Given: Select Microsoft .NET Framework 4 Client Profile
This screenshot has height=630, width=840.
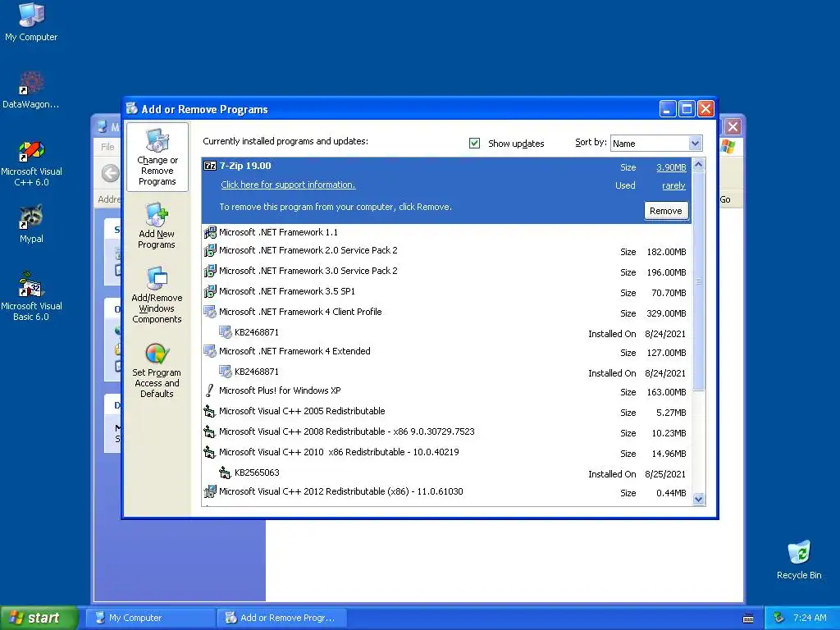Looking at the screenshot, I should coord(447,313).
